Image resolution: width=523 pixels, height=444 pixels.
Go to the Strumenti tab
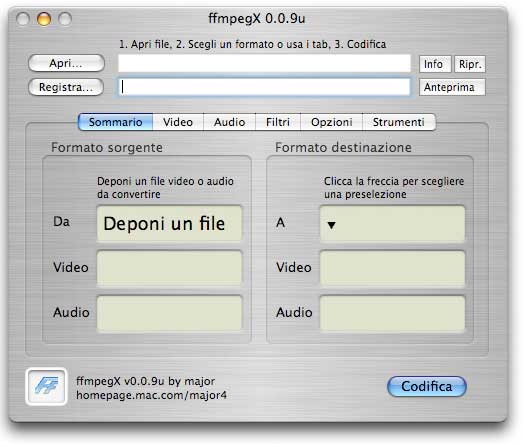tap(399, 122)
